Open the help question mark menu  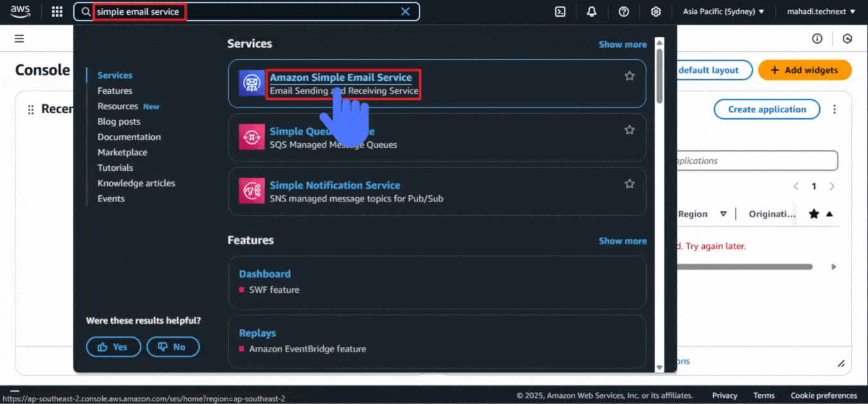coord(623,12)
